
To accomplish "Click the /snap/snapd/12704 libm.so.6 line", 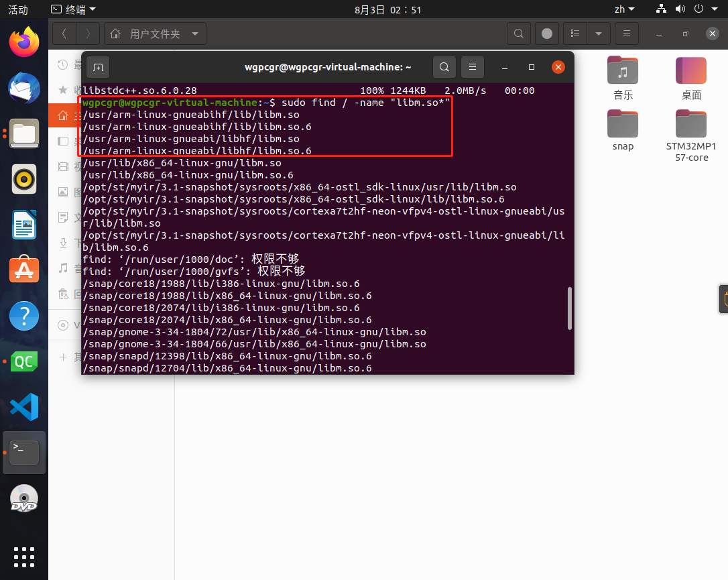I will pyautogui.click(x=227, y=368).
